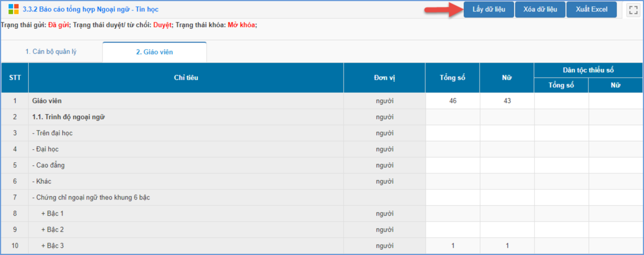Click Tổng số cell for Bậc 1 row
Image resolution: width=644 pixels, height=255 pixels.
[452, 214]
